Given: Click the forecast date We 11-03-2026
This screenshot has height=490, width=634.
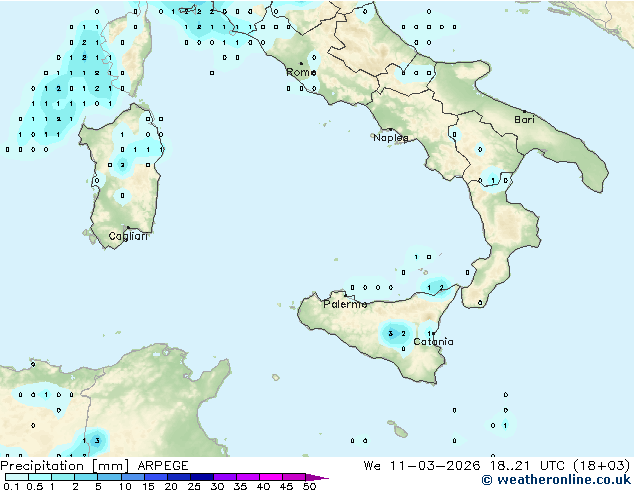Looking at the screenshot, I should coord(427,466).
